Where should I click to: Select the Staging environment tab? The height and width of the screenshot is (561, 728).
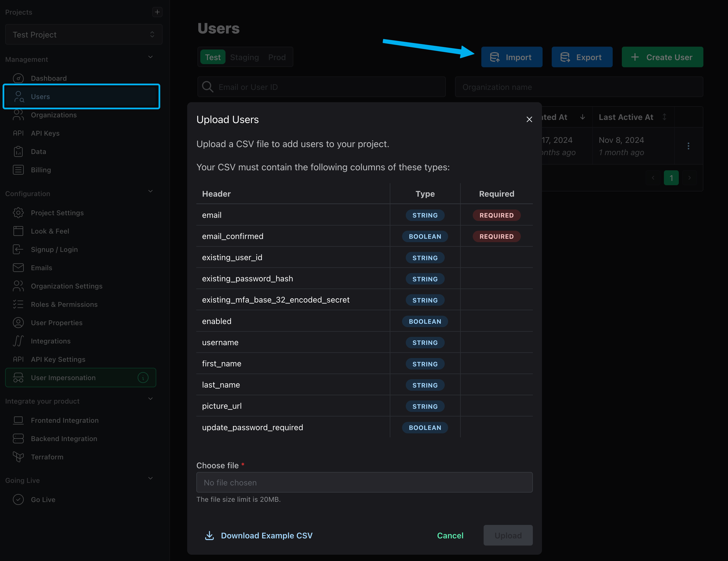point(244,57)
